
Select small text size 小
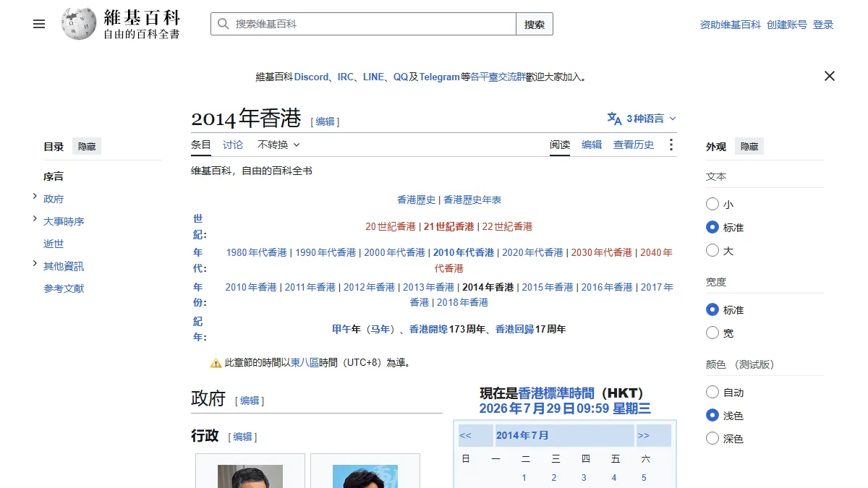[712, 205]
